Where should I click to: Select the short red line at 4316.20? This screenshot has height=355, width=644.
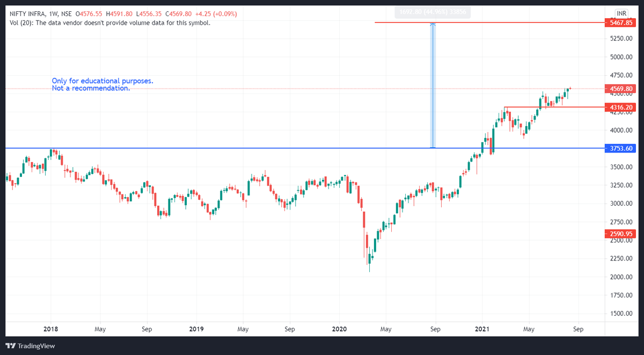pyautogui.click(x=554, y=107)
